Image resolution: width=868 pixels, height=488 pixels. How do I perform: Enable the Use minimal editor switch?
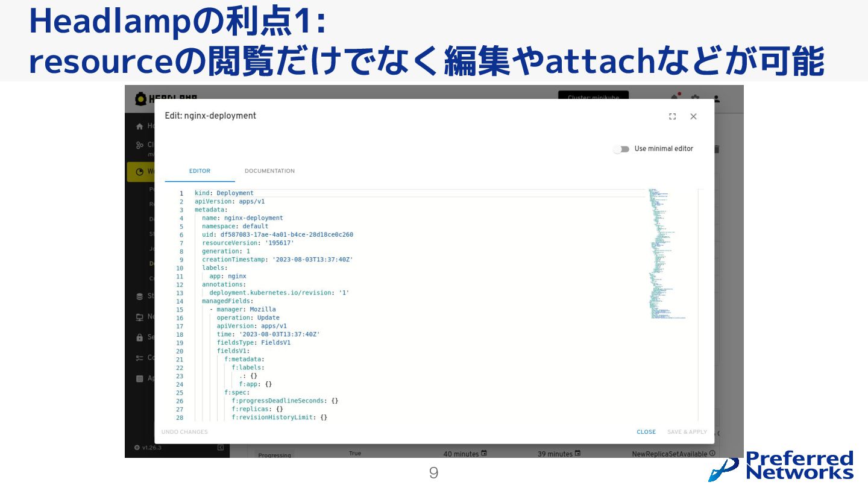(x=621, y=149)
